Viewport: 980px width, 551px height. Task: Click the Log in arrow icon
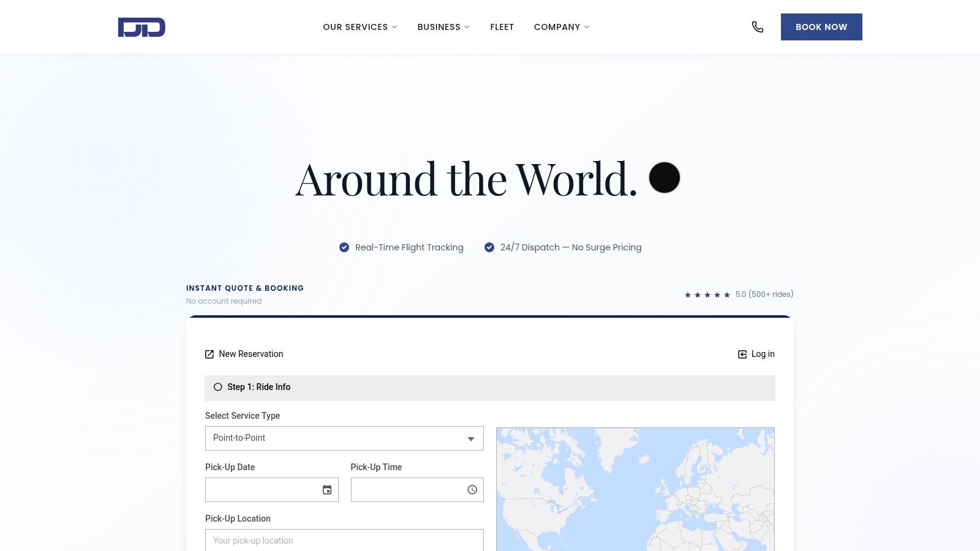pos(742,354)
